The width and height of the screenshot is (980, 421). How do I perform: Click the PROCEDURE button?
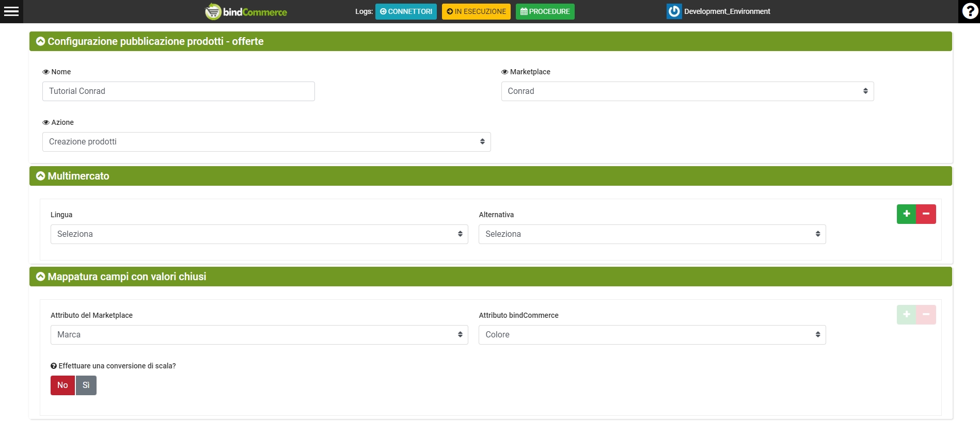545,11
